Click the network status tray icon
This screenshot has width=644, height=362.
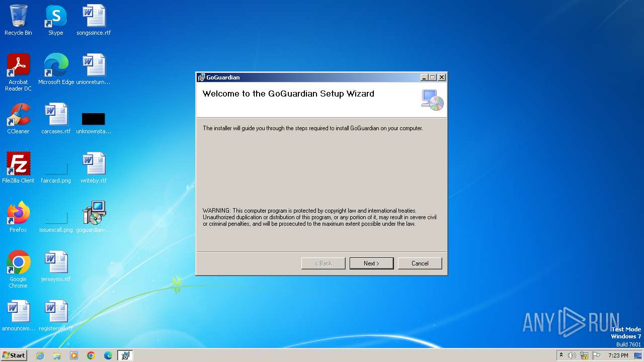(584, 355)
